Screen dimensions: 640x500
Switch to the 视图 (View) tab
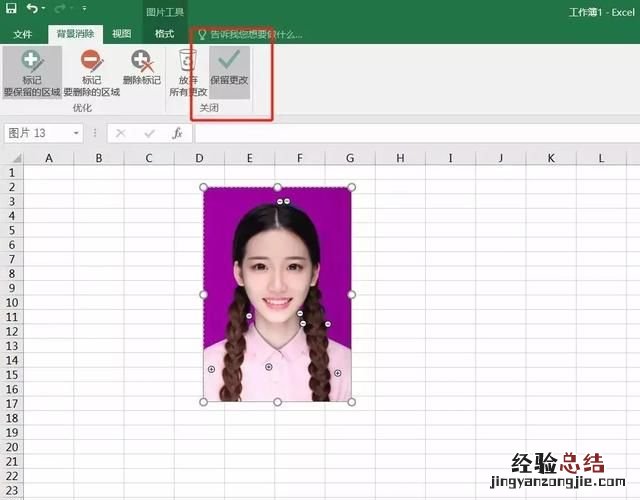coord(122,34)
